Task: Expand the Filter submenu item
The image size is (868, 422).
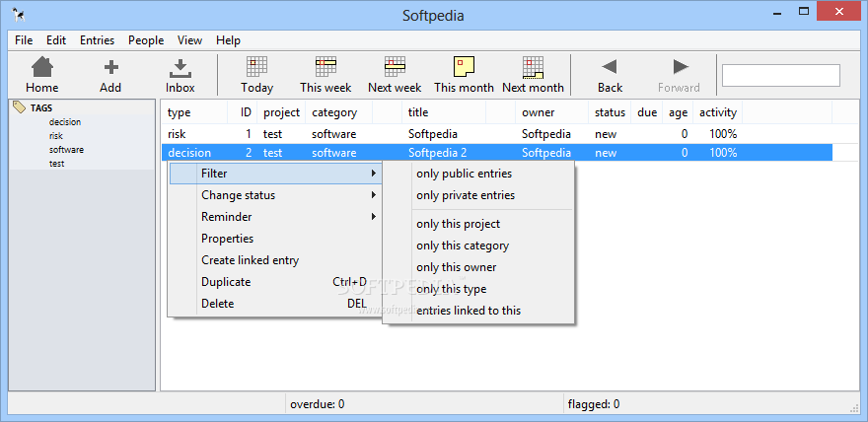Action: click(275, 174)
